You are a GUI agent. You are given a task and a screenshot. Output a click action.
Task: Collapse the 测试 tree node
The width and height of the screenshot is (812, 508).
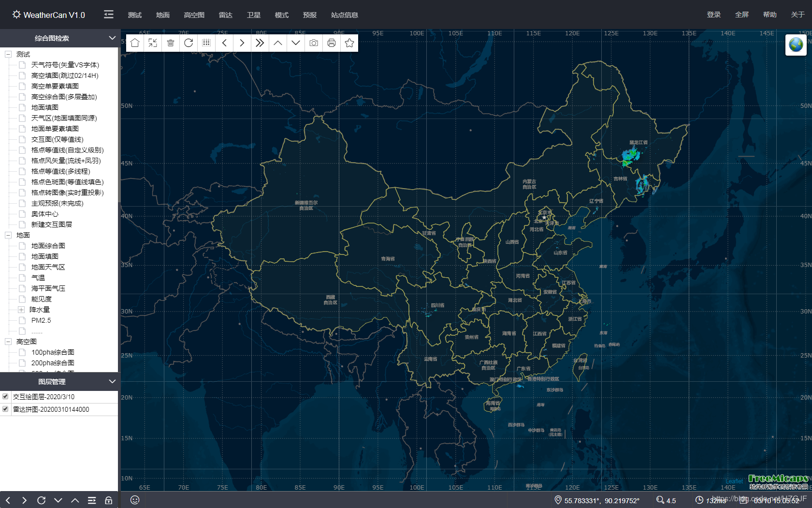tap(8, 54)
